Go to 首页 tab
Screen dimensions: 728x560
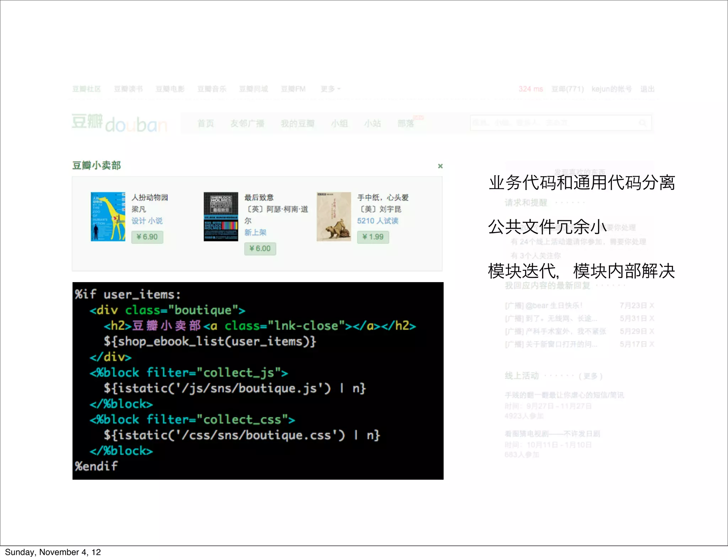tap(206, 123)
